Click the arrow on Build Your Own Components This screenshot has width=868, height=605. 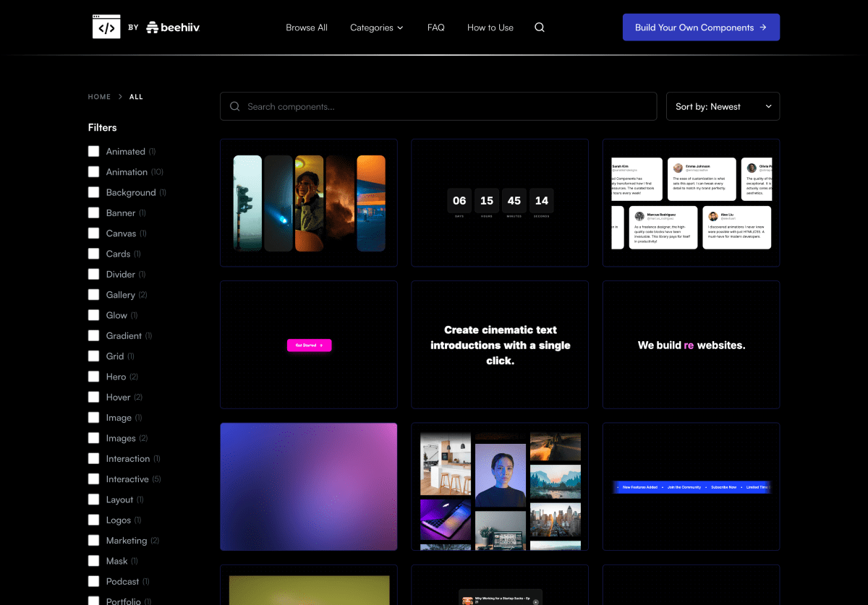click(762, 27)
